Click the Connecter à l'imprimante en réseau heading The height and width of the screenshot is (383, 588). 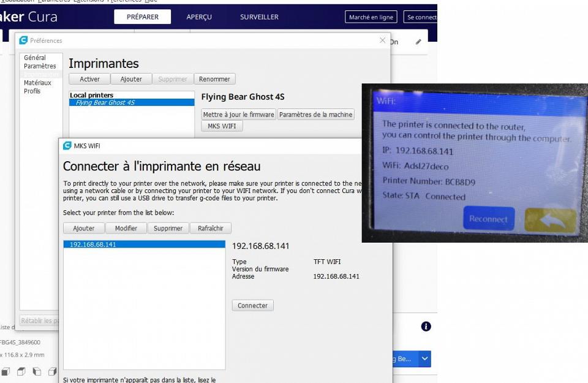(162, 166)
